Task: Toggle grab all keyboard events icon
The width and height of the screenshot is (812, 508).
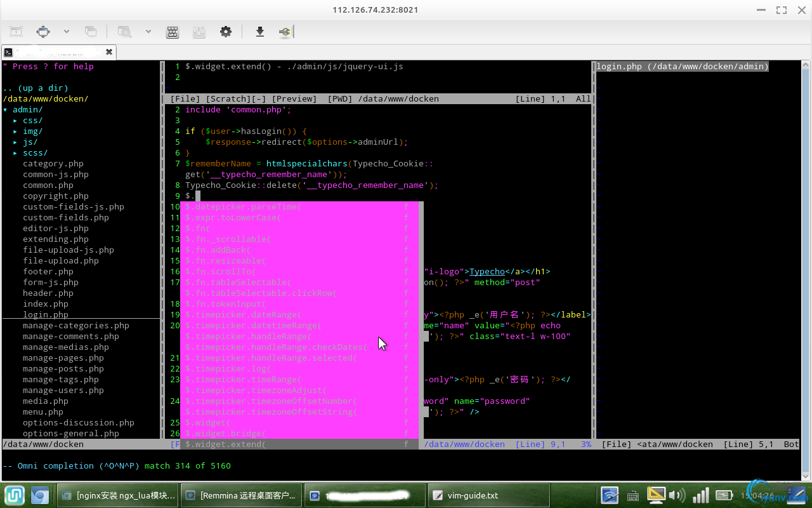Action: 172,31
